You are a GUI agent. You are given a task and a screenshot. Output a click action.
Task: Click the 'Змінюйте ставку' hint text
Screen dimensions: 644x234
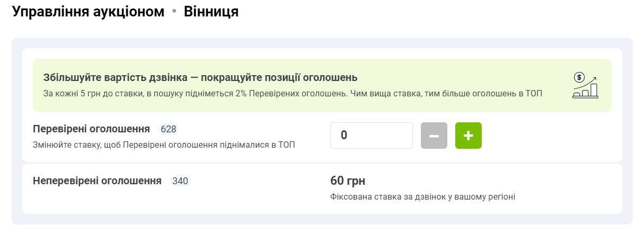coord(164,145)
